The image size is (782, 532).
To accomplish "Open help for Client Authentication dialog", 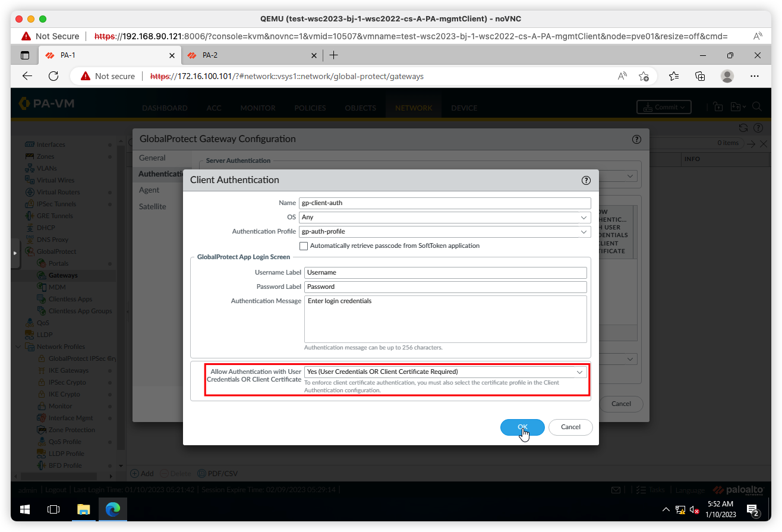I will coord(586,180).
